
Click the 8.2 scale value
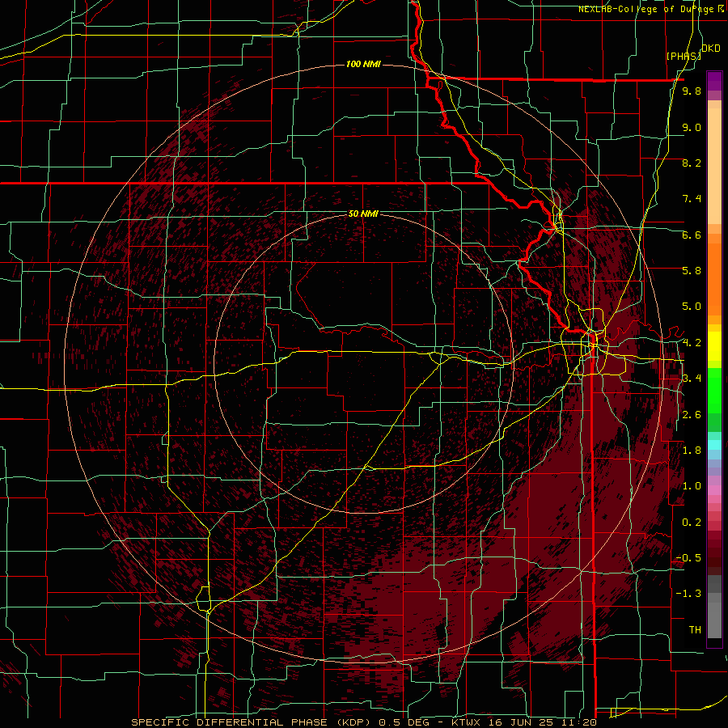pos(692,163)
